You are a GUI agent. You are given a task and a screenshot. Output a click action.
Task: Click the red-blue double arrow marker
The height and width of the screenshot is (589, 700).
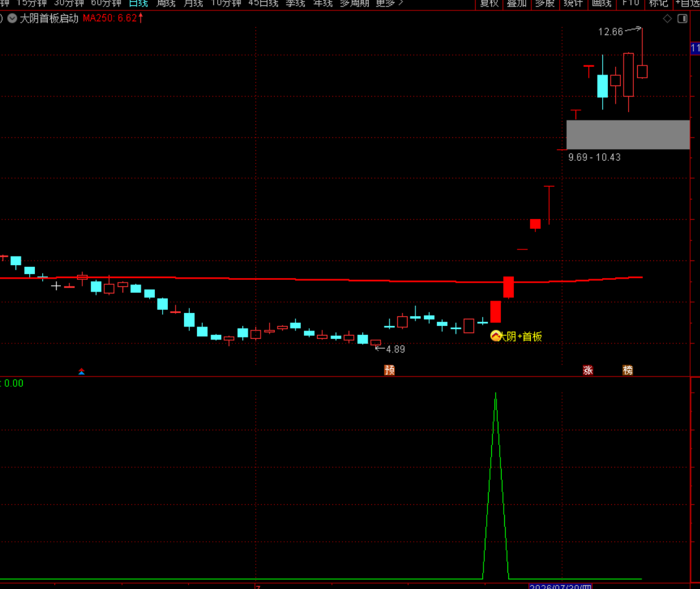tap(82, 371)
